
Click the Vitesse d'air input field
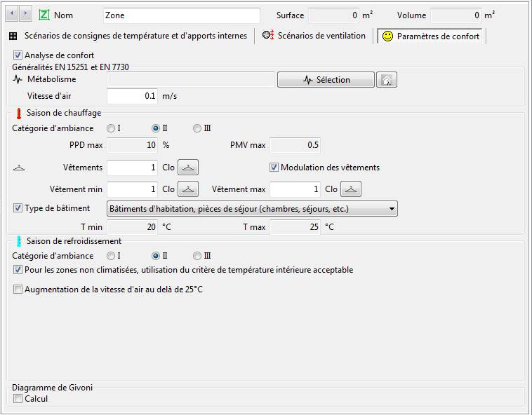(133, 96)
